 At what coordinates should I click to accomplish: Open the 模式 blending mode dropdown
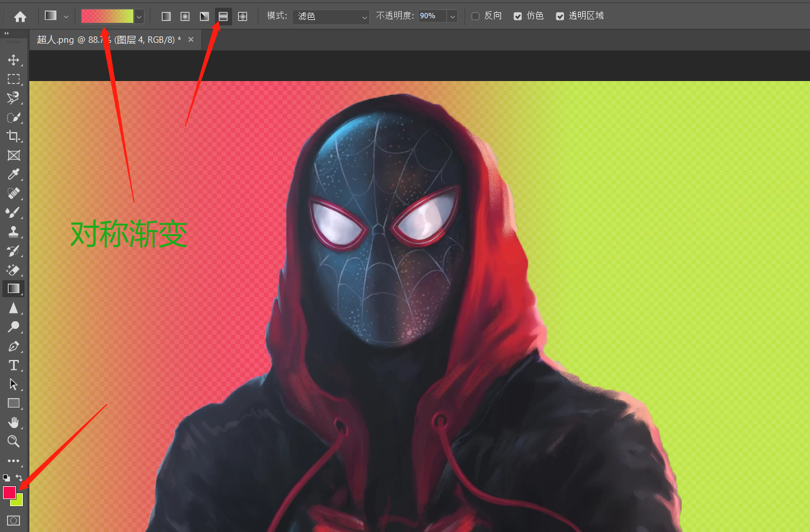coord(331,16)
